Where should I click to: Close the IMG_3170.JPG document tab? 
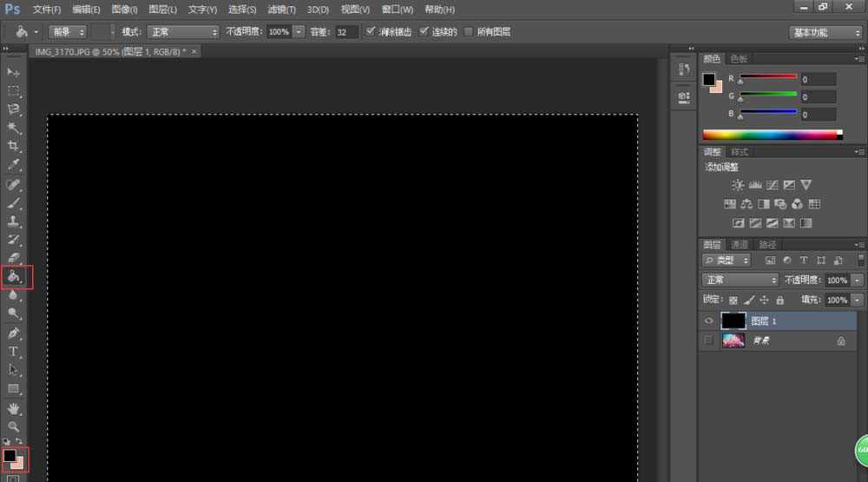point(194,51)
